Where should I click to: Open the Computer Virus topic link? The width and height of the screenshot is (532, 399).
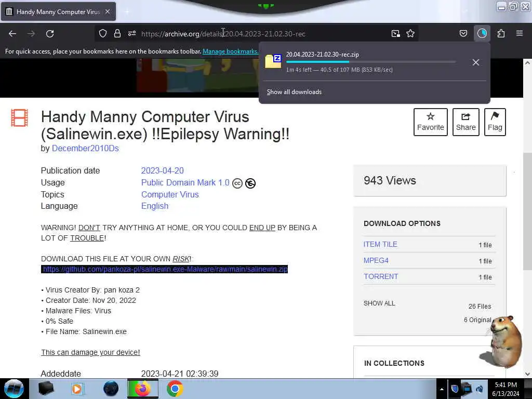(x=170, y=194)
